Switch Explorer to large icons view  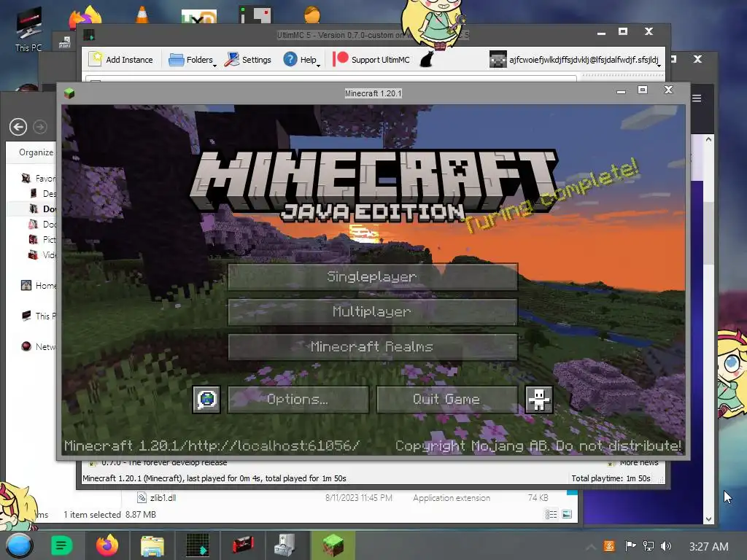(x=567, y=514)
